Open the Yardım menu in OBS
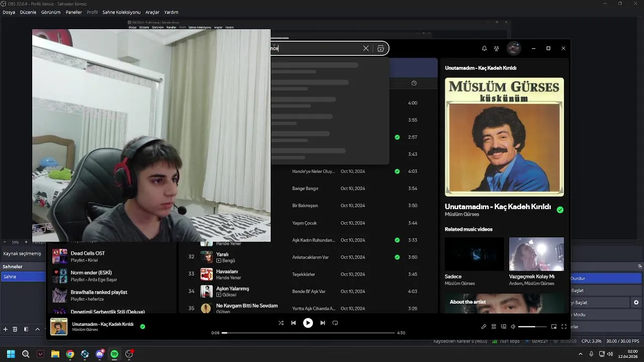The image size is (644, 362). [x=171, y=12]
